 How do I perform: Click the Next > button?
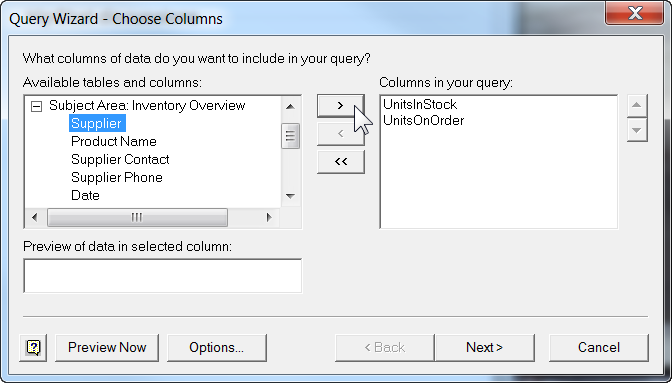(x=485, y=347)
